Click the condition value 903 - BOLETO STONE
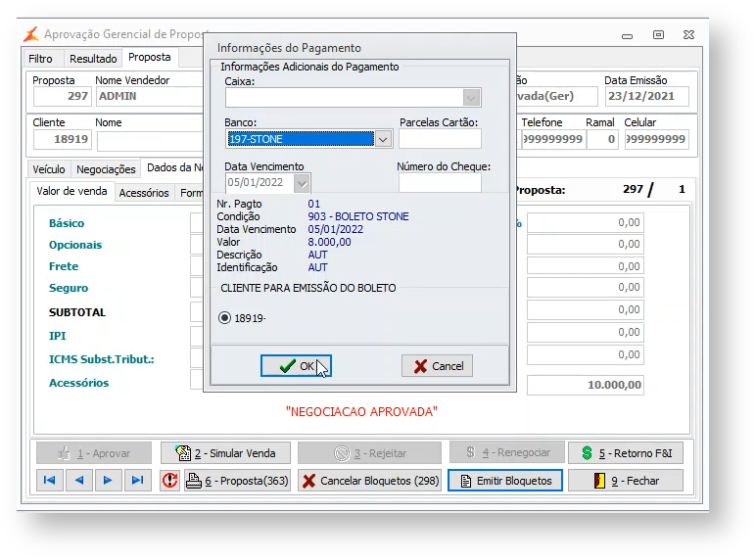756x560 pixels. (358, 217)
